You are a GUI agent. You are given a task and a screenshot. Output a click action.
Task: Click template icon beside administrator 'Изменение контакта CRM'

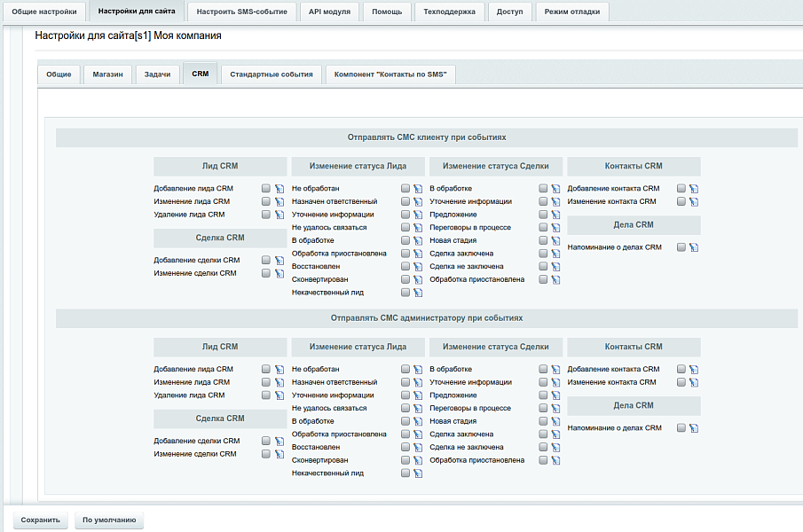point(694,382)
